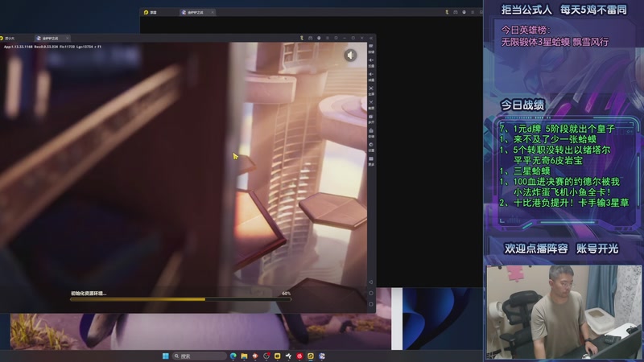Open the active yellow emulator taskbar icon
Screen dimensions: 644x362
[x=311, y=356]
